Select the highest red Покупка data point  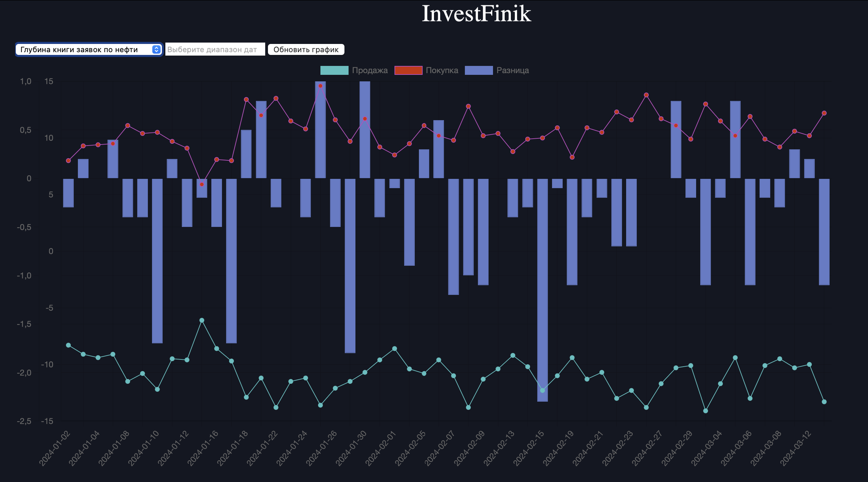tap(320, 86)
